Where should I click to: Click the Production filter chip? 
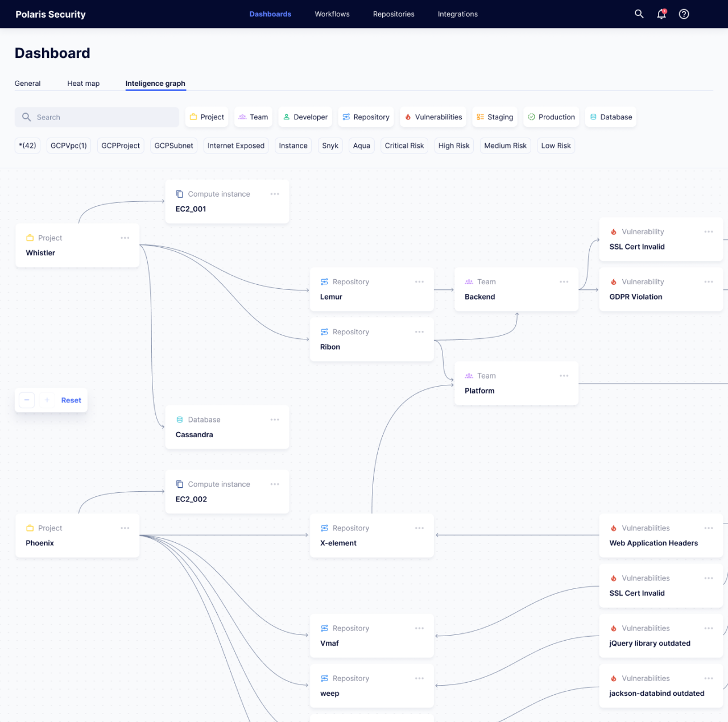coord(551,117)
